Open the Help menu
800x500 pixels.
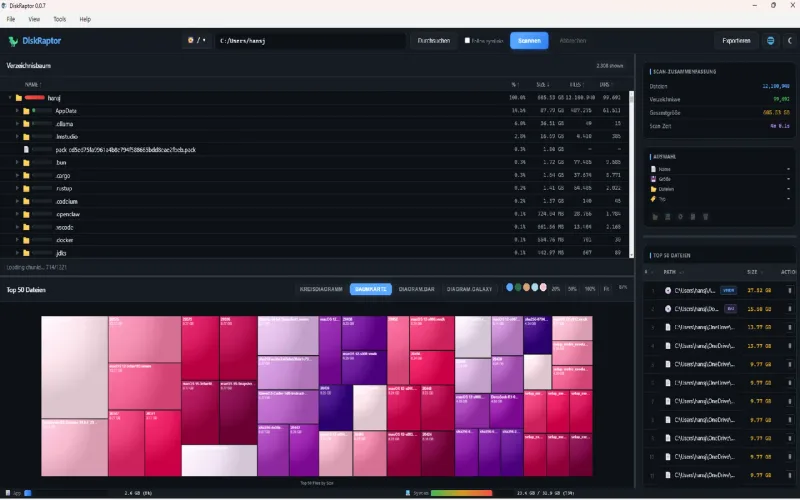85,19
